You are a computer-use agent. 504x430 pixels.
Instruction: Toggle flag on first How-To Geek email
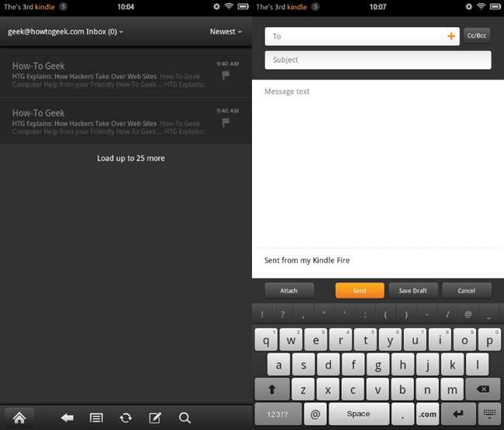pos(226,75)
